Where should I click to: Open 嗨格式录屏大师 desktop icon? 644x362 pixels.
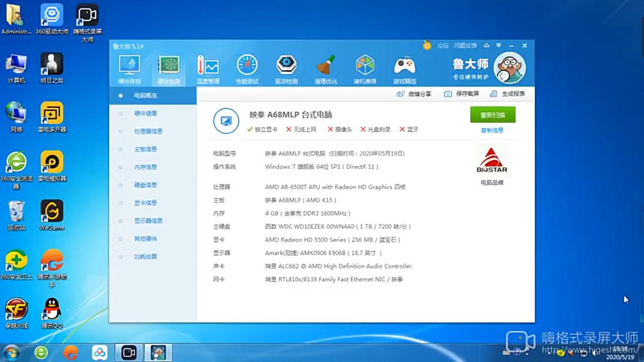click(x=87, y=23)
